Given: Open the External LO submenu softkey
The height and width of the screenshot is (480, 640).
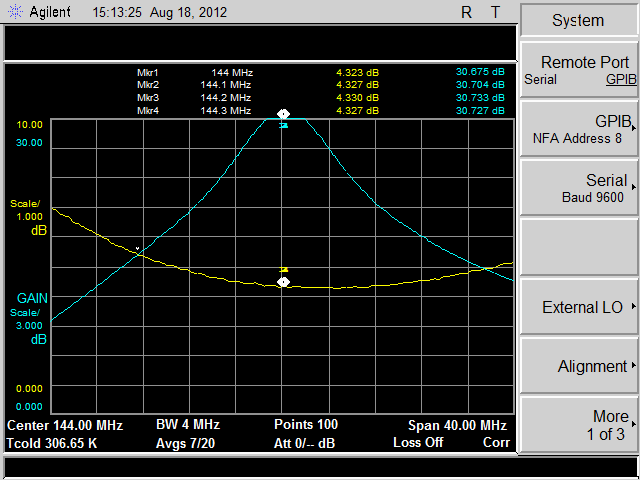Looking at the screenshot, I should [x=579, y=307].
